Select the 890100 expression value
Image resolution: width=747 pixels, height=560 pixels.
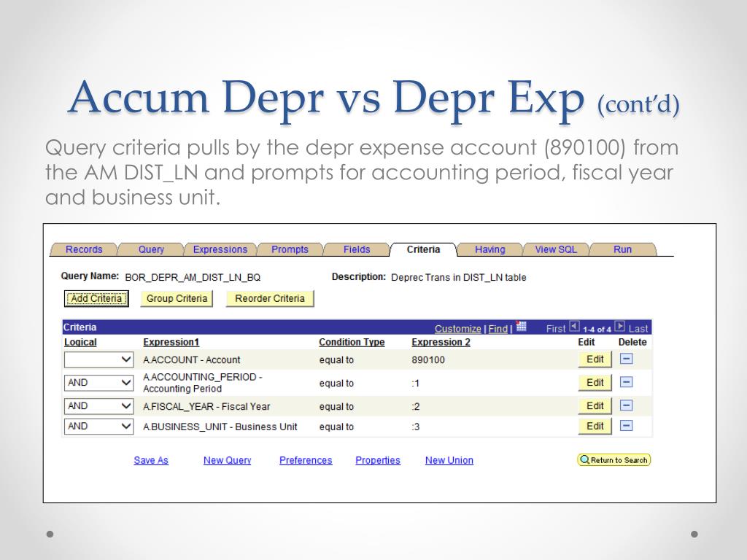point(428,360)
